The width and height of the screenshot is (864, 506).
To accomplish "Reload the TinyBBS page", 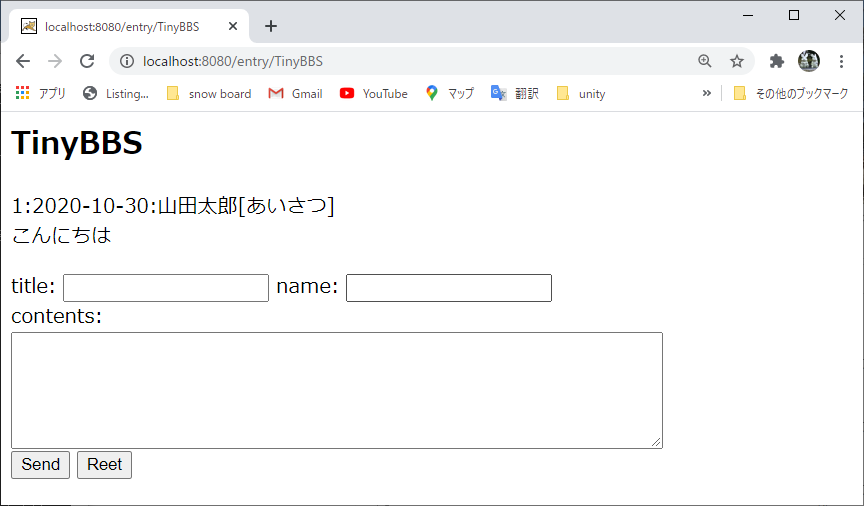I will [x=87, y=61].
